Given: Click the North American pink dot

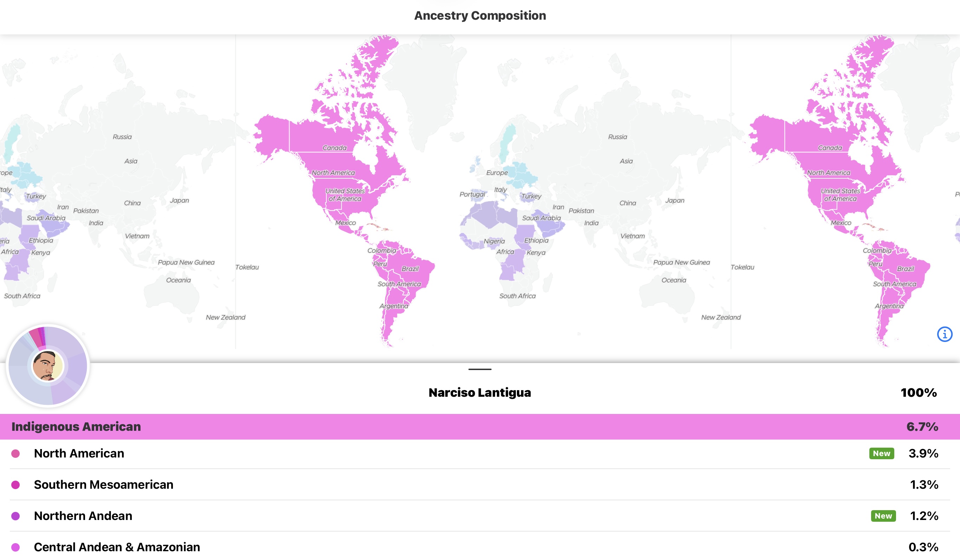Looking at the screenshot, I should [x=15, y=453].
